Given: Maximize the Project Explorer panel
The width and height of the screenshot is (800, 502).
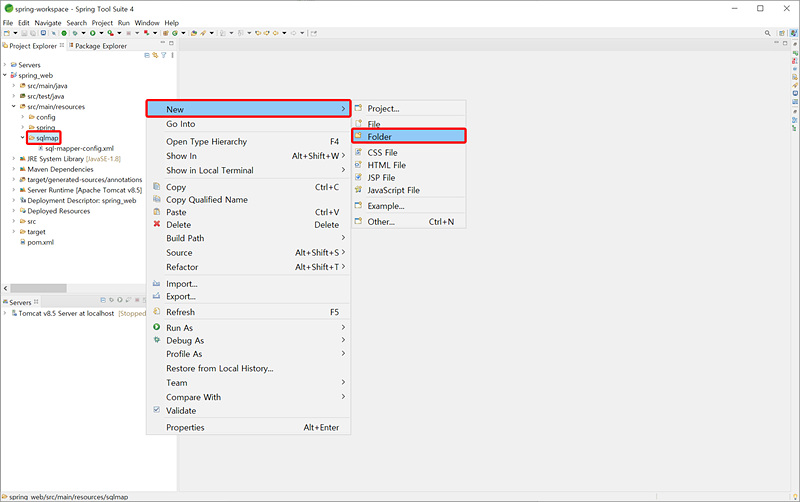Looking at the screenshot, I should click(x=171, y=43).
